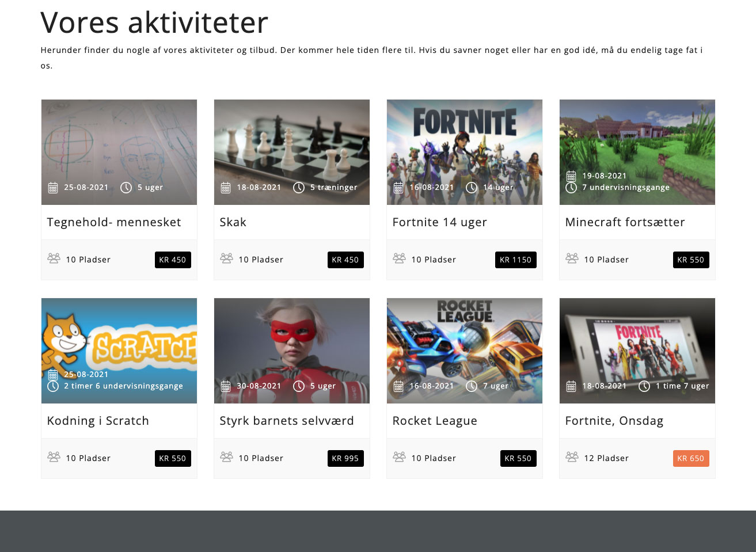Open the Fortnite 14 uger cover image
The image size is (756, 552).
(x=465, y=144)
